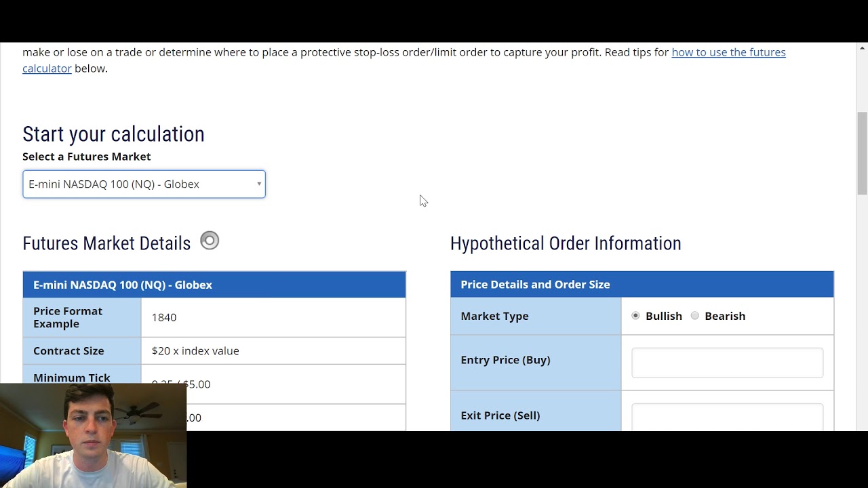The height and width of the screenshot is (488, 868).
Task: Open the Select a Futures Market dropdown
Action: [x=144, y=184]
